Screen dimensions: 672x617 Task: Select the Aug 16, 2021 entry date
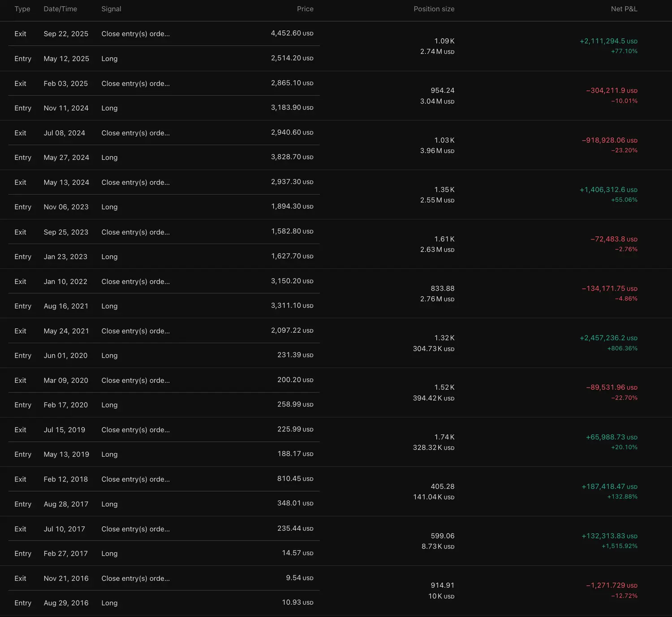[x=66, y=306]
